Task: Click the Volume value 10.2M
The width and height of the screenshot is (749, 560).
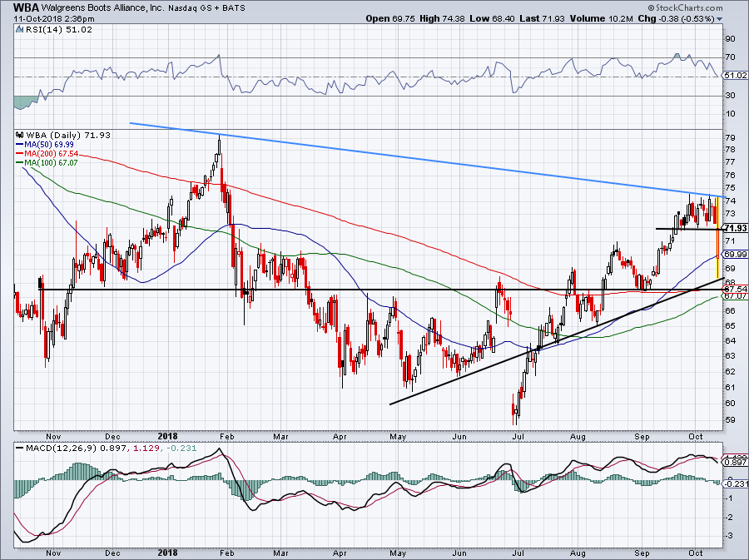Action: [620, 19]
